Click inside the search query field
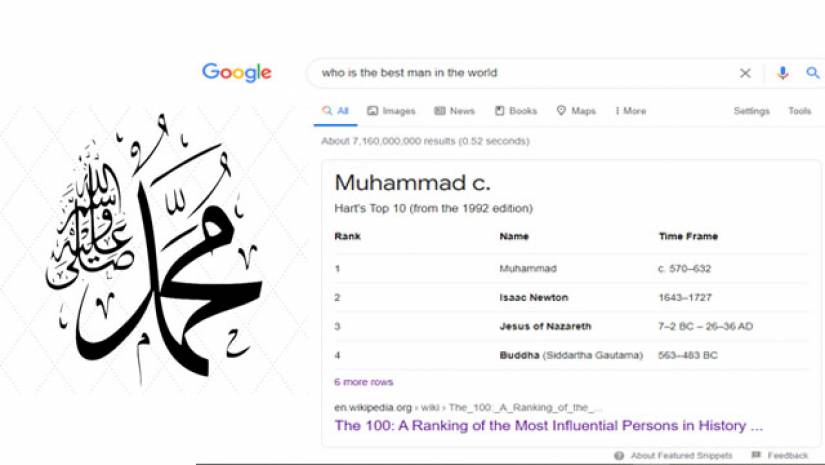Image resolution: width=825 pixels, height=465 pixels. point(520,73)
